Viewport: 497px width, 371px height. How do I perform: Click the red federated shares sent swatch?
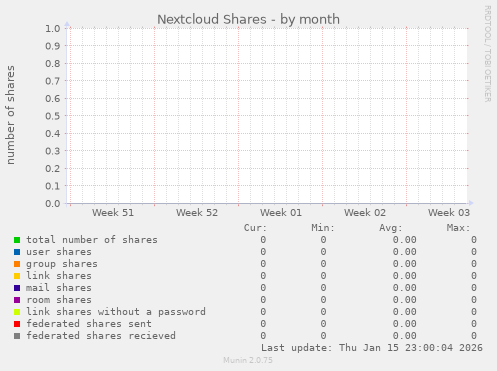click(x=17, y=324)
